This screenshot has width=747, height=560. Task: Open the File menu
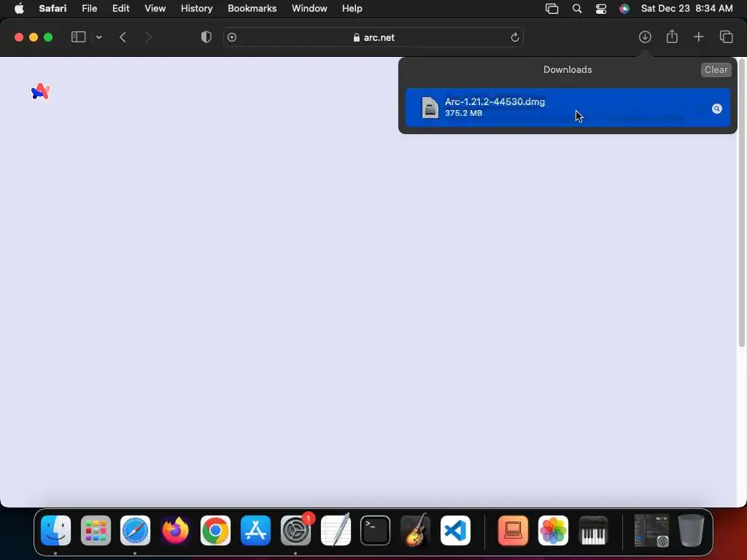tap(90, 9)
